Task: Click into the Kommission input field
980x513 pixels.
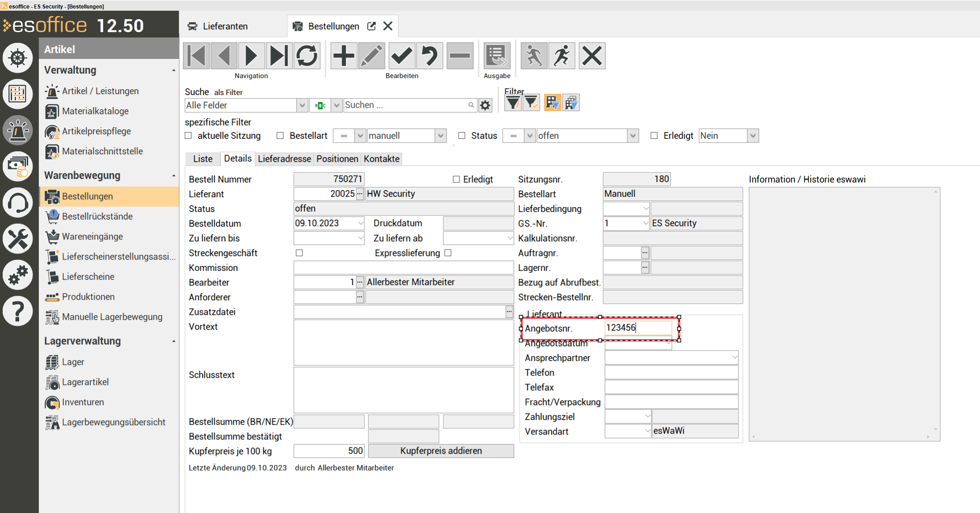Action: tap(403, 268)
